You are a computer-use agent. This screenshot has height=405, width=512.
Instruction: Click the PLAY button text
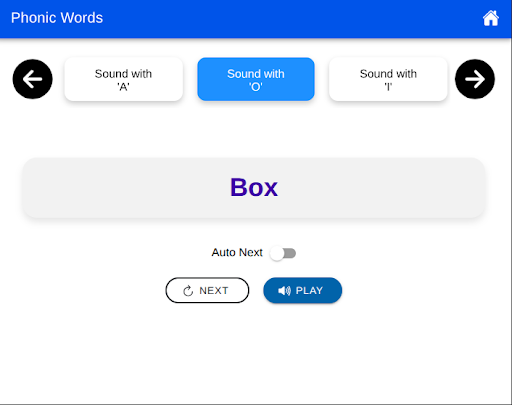(x=309, y=291)
